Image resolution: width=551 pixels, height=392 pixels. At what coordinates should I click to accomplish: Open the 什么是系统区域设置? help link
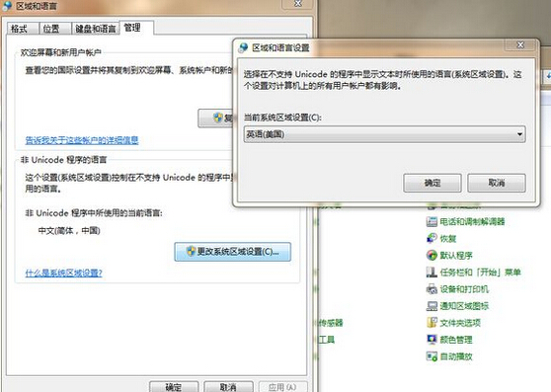(x=63, y=273)
